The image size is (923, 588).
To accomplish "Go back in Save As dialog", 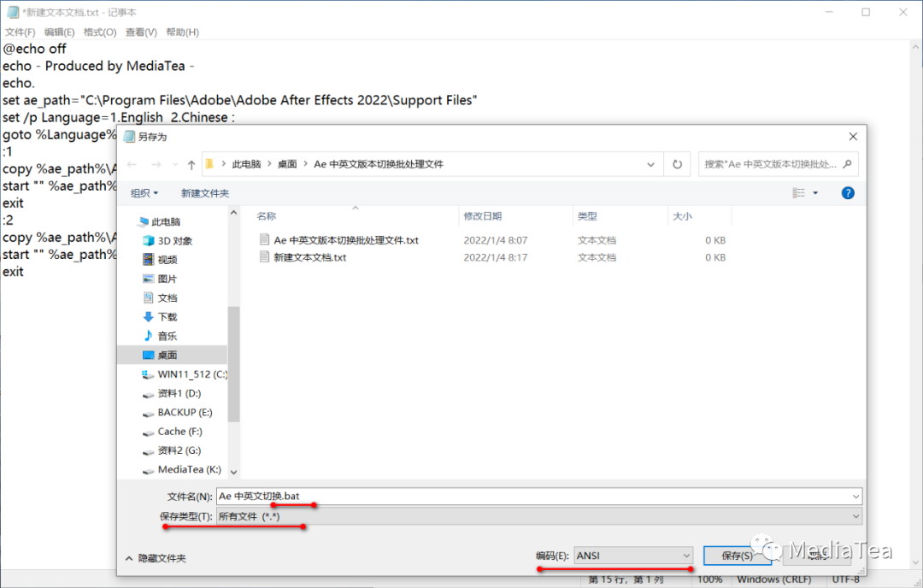I will tap(132, 165).
